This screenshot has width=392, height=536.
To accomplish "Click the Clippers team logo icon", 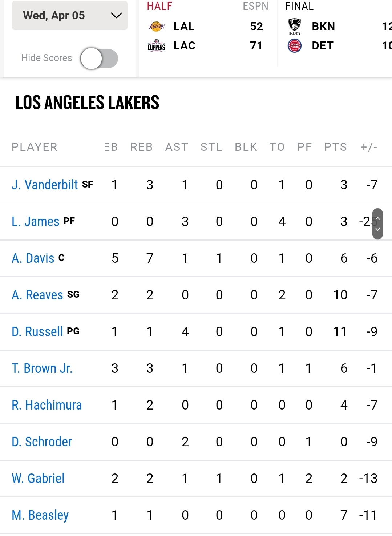I will [157, 46].
